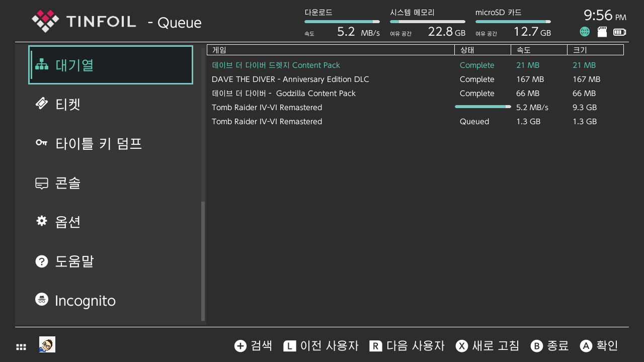Open the 옵션 menu item
Viewport: 644px width, 362px height.
point(111,222)
